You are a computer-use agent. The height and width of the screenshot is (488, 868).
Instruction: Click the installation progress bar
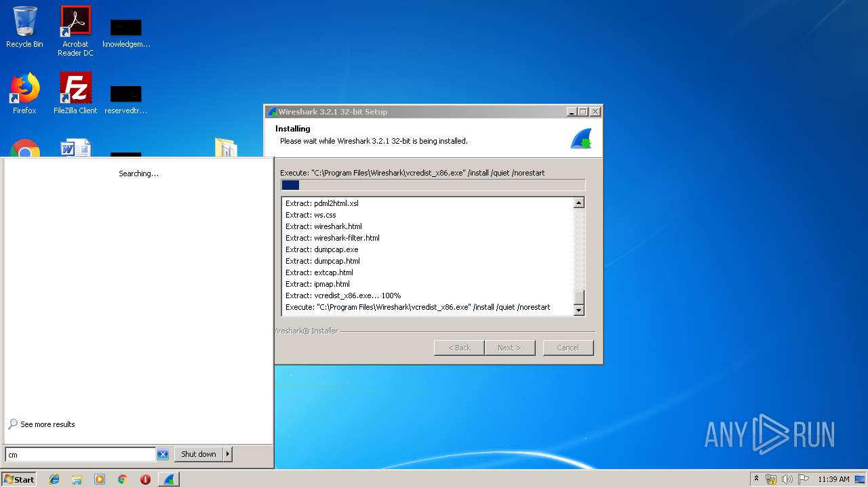click(433, 185)
